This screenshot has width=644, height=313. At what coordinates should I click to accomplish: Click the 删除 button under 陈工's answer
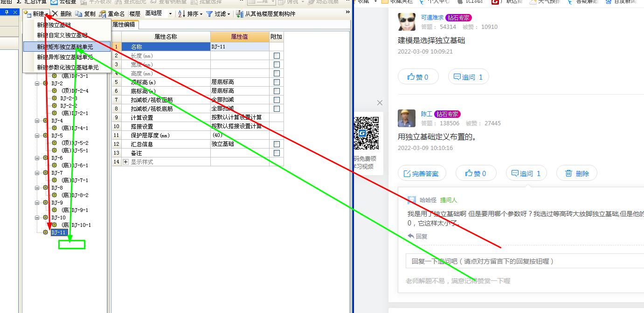point(577,173)
